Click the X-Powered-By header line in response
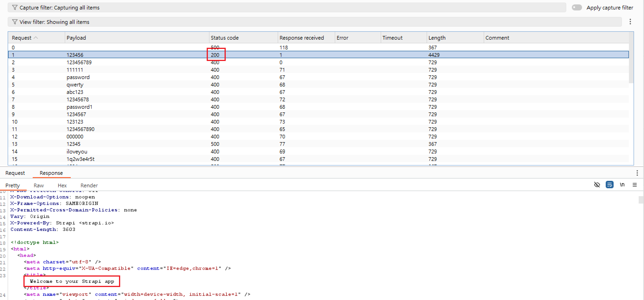This screenshot has width=644, height=300. tap(62, 223)
